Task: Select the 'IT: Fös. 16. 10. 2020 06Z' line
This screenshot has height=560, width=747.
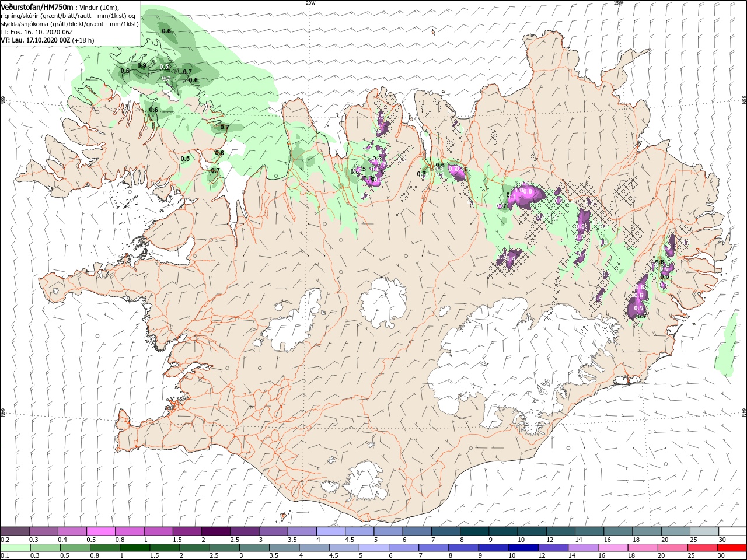Action: [x=36, y=32]
